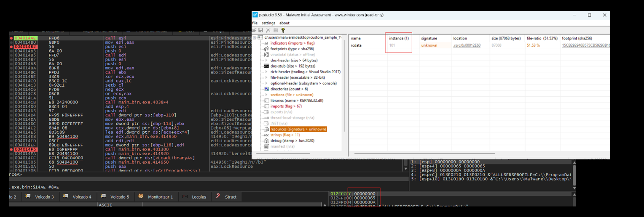Viewport: 644px width, 217px height.
Task: Click the instance (1) column header
Action: click(398, 38)
